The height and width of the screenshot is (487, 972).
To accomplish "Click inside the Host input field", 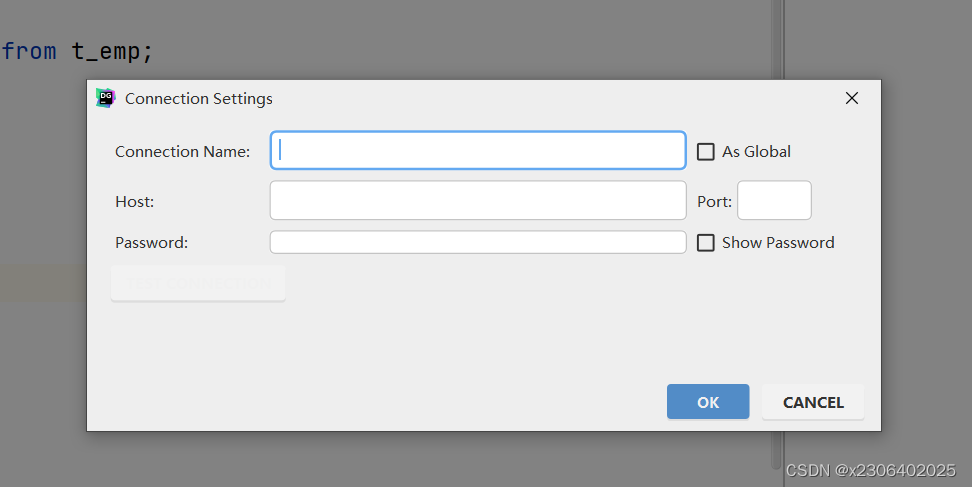I will [x=478, y=200].
